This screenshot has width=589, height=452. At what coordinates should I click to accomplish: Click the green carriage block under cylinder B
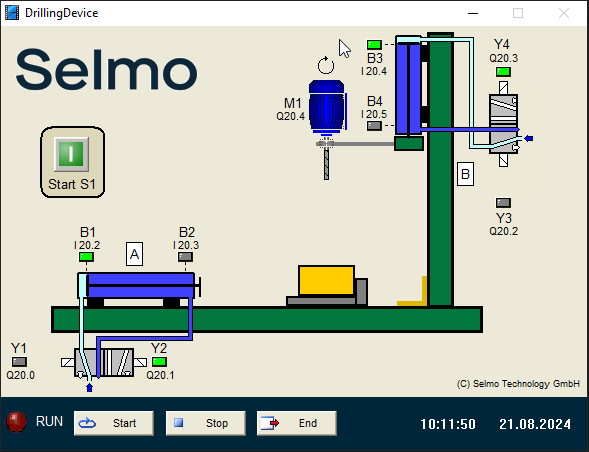pyautogui.click(x=409, y=144)
